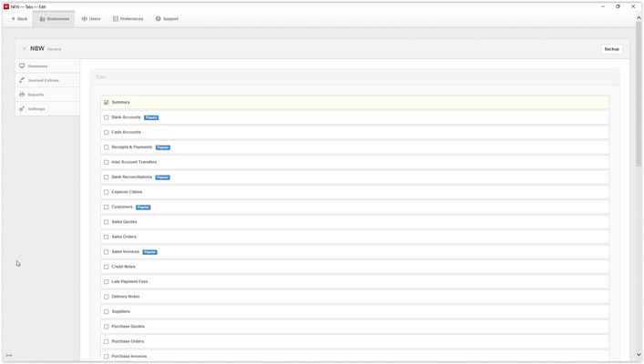The width and height of the screenshot is (644, 364).
Task: Open the Support tab
Action: point(167,19)
